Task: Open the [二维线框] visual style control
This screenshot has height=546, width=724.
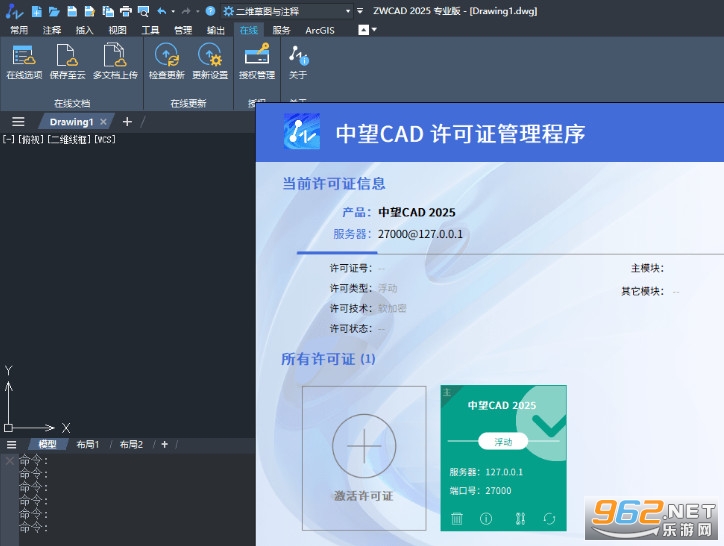Action: (69, 139)
